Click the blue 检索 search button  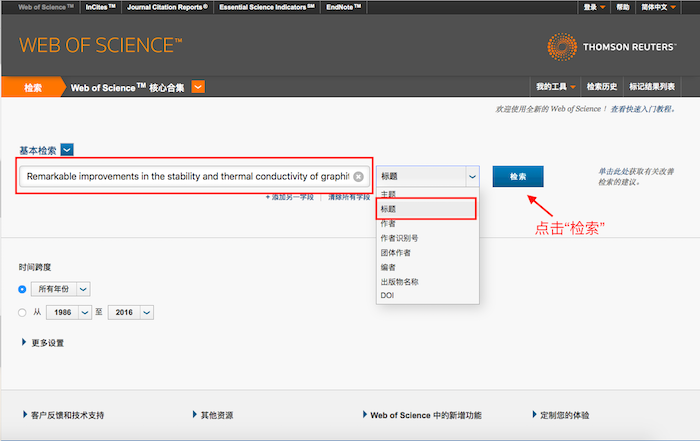pyautogui.click(x=518, y=176)
